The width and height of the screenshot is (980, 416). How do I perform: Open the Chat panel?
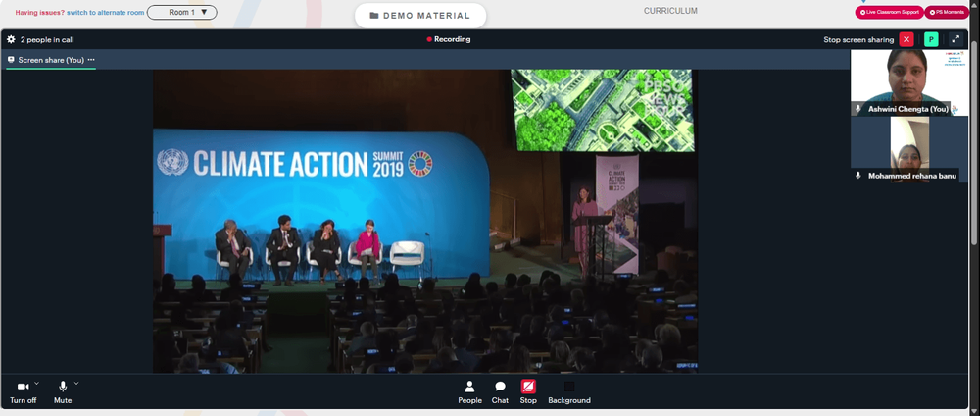pos(500,391)
